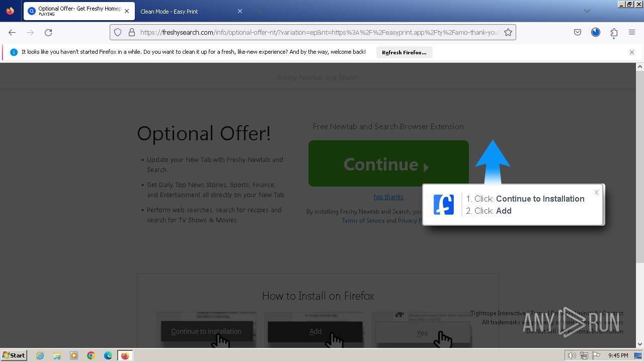Click the site security padlock icon
Viewport: 644px width, 362px height.
click(132, 32)
